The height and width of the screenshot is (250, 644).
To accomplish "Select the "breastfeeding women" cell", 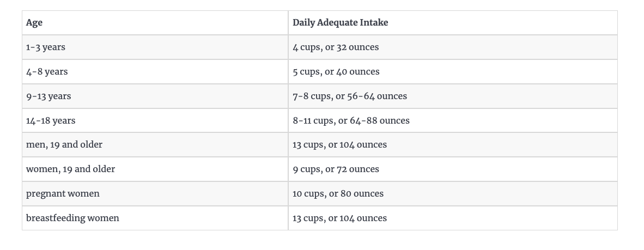I will click(x=72, y=218).
